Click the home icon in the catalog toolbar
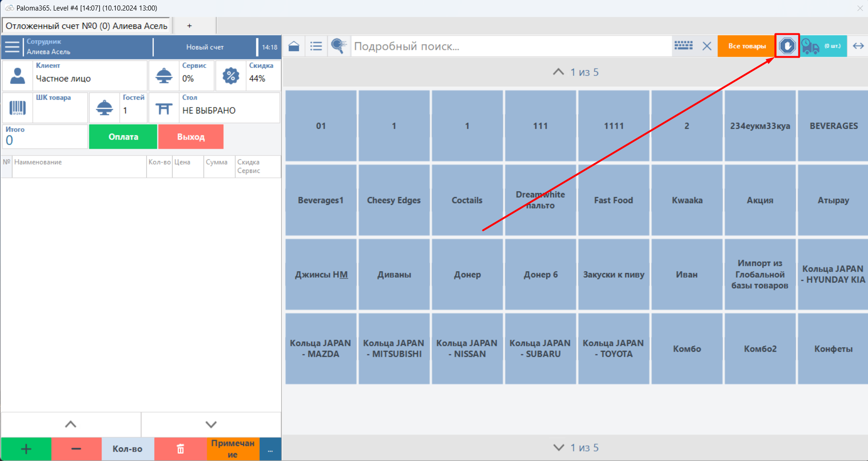The image size is (868, 461). (x=294, y=46)
